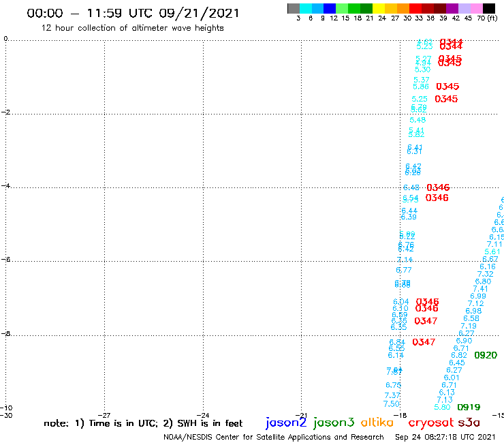Select the cryosat satellite label
The width and height of the screenshot is (504, 443).
[x=431, y=423]
